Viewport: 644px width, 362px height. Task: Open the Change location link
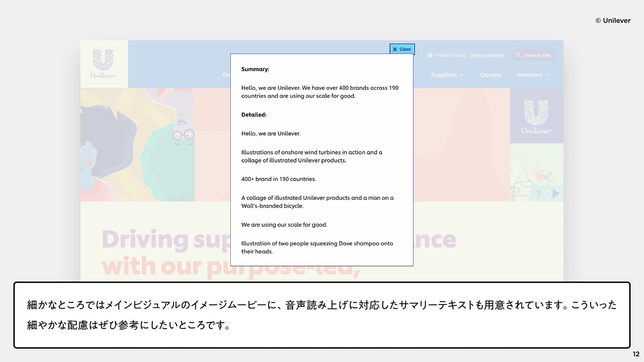(x=486, y=55)
